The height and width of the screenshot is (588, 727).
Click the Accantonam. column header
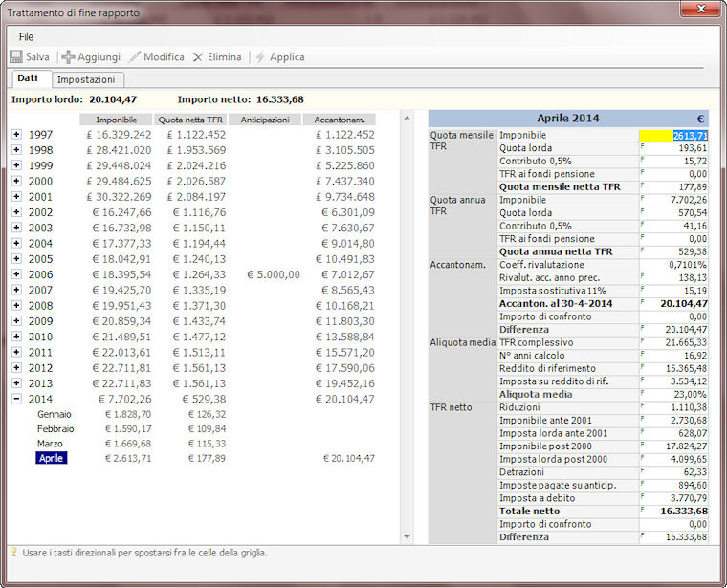click(340, 120)
